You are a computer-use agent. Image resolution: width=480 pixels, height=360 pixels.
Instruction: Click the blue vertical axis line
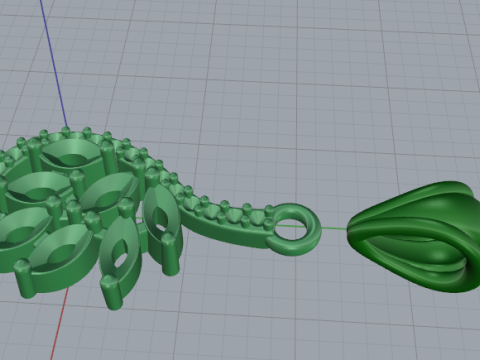pos(54,64)
